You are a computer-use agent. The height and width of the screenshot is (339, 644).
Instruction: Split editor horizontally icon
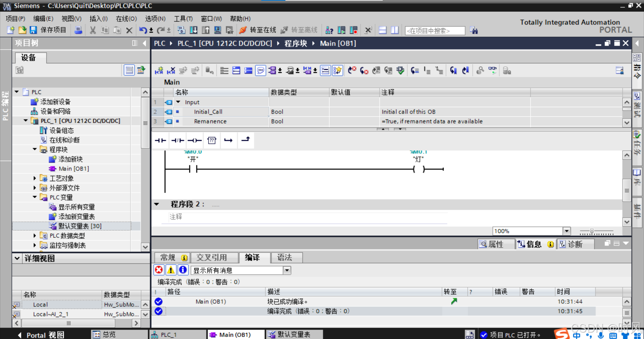(382, 30)
